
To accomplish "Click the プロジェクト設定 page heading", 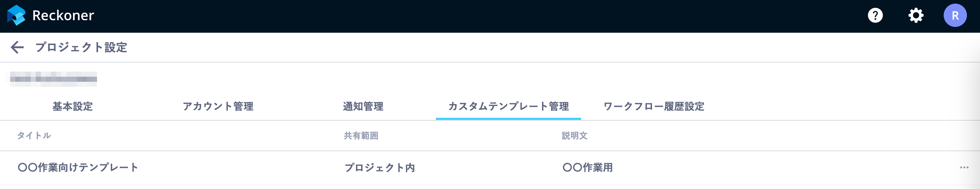I will pyautogui.click(x=81, y=47).
